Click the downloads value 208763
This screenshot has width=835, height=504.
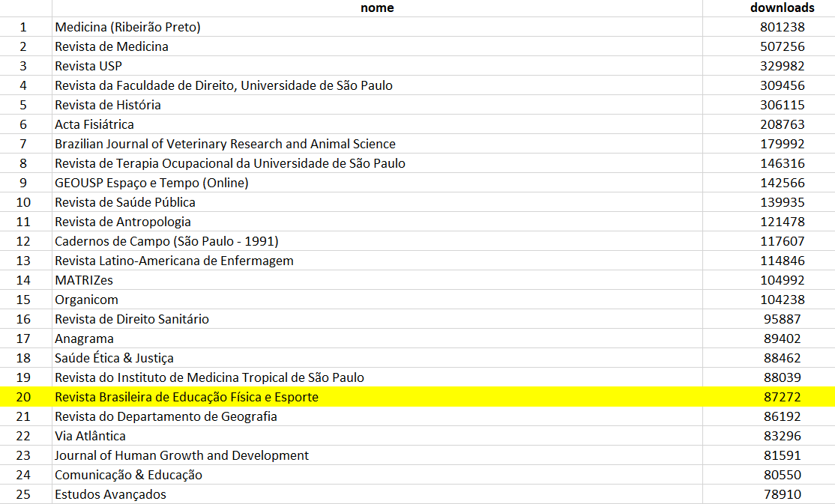(x=782, y=124)
